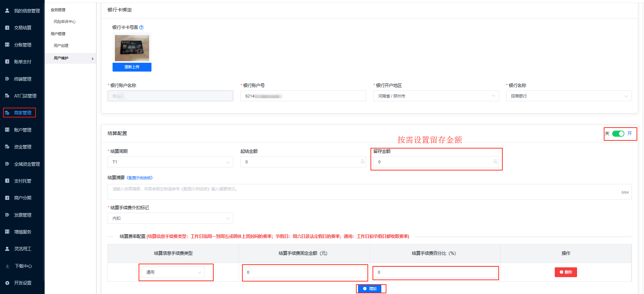Image resolution: width=644 pixels, height=294 pixels.
Task: Click the 重新上传 button
Action: coord(132,67)
